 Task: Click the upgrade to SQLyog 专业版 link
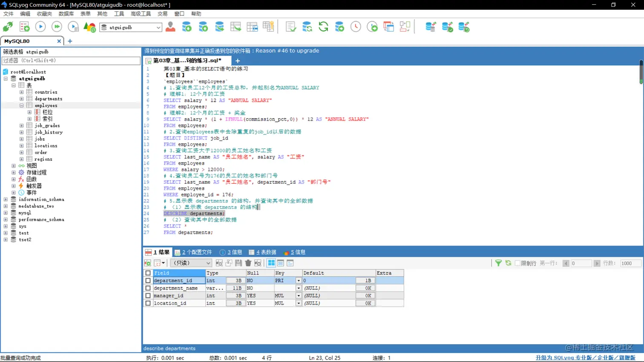pyautogui.click(x=585, y=358)
